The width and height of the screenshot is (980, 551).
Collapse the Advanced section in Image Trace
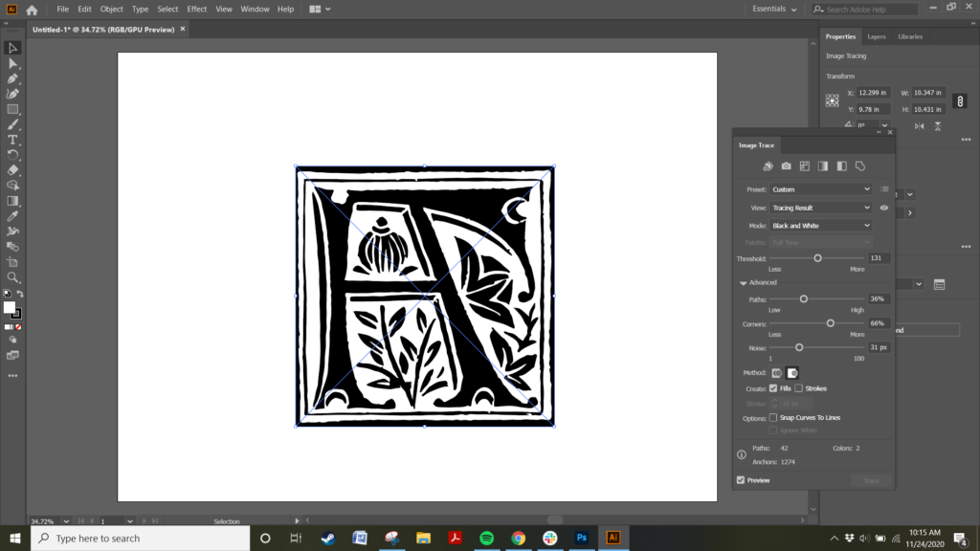click(743, 282)
